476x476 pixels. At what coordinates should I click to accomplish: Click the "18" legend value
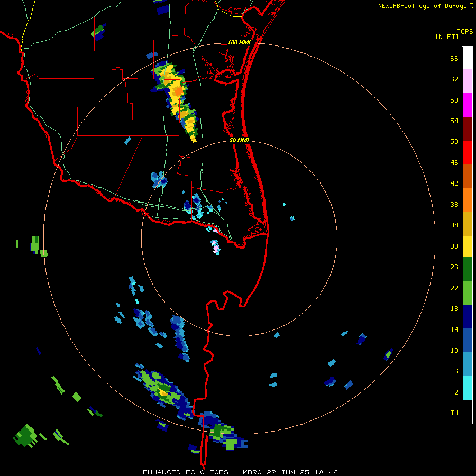click(x=454, y=309)
